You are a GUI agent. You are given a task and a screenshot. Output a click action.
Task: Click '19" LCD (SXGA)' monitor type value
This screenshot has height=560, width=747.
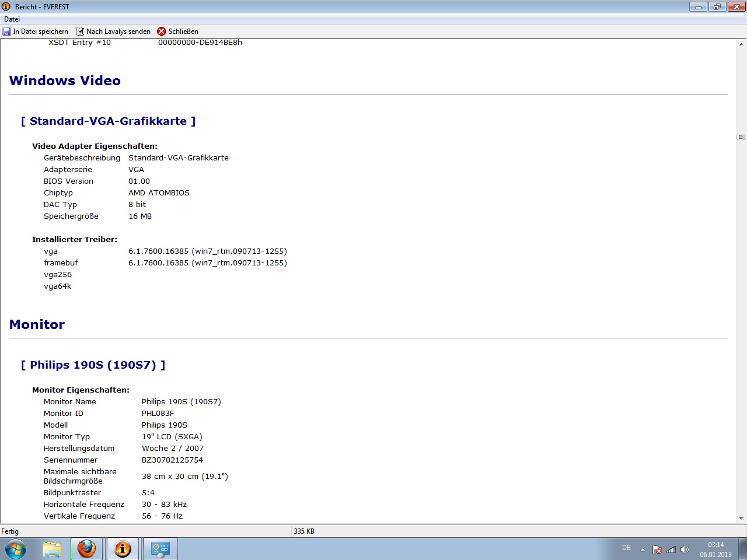[172, 437]
